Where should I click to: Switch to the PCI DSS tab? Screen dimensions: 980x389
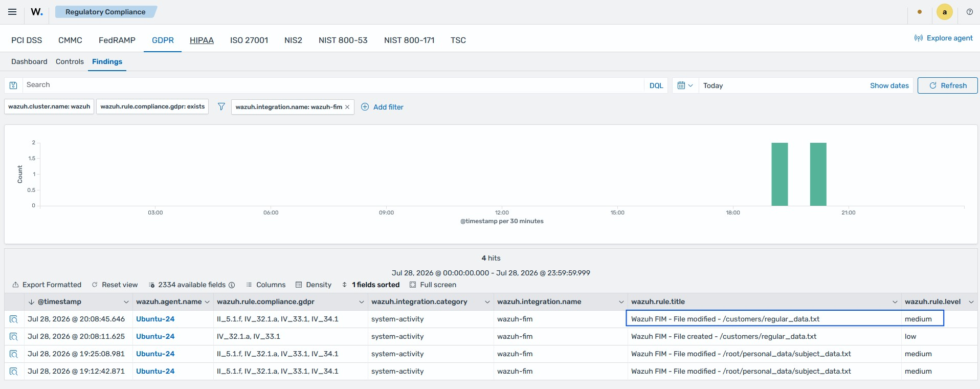[x=27, y=40]
